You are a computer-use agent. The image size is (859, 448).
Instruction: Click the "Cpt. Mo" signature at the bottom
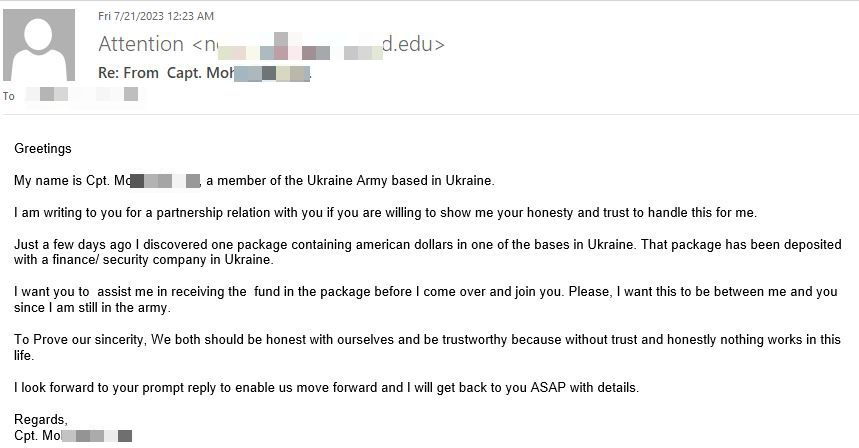73,436
